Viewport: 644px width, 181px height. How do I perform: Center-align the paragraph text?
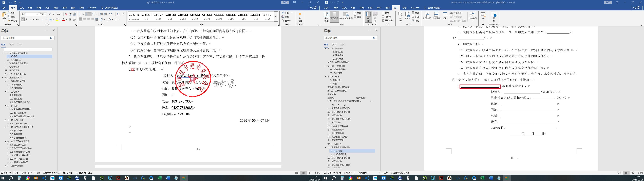click(85, 20)
